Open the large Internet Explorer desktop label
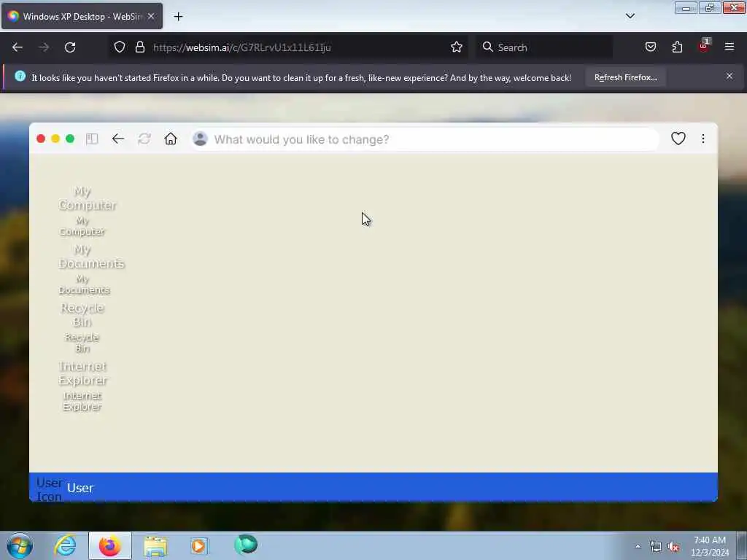 pos(83,373)
